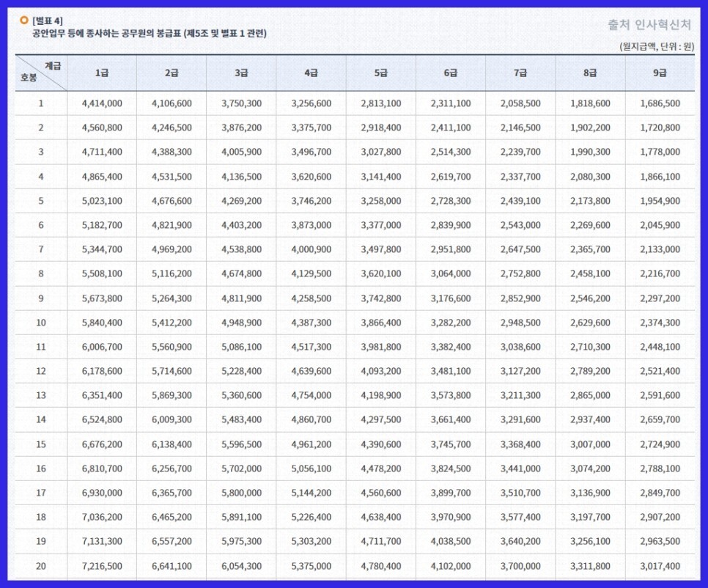Viewport: 708px width, 588px height.
Task: Click the orange circle bullet beside 별표 4
Action: click(24, 21)
